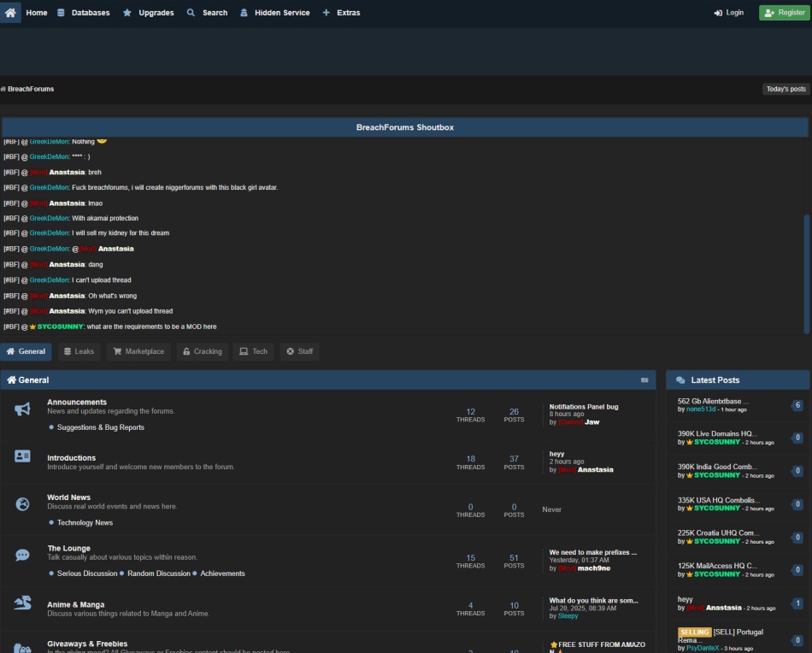Open Search from the top navigation
The image size is (812, 653).
(x=207, y=13)
